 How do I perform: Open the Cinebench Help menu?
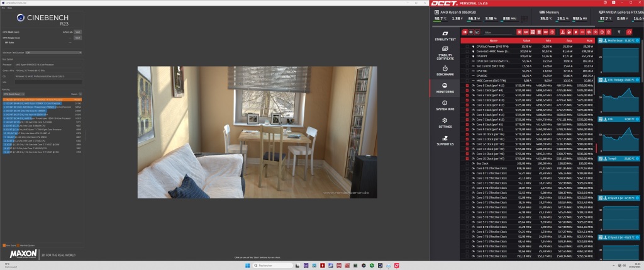click(x=9, y=8)
